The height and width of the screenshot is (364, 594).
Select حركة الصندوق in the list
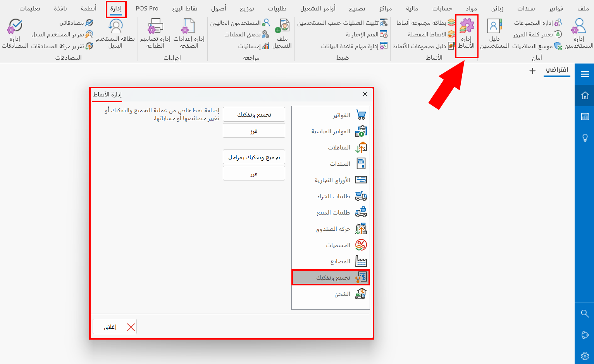[331, 229]
